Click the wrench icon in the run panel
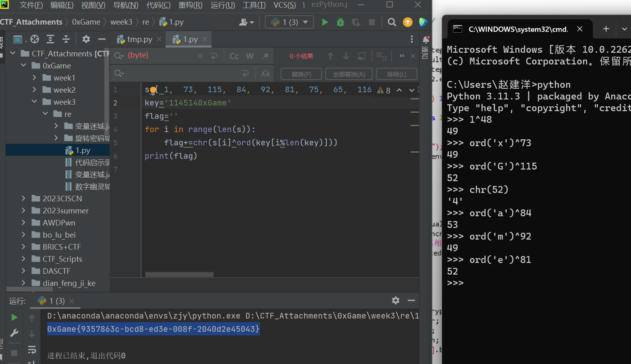This screenshot has width=631, height=364. point(14,333)
